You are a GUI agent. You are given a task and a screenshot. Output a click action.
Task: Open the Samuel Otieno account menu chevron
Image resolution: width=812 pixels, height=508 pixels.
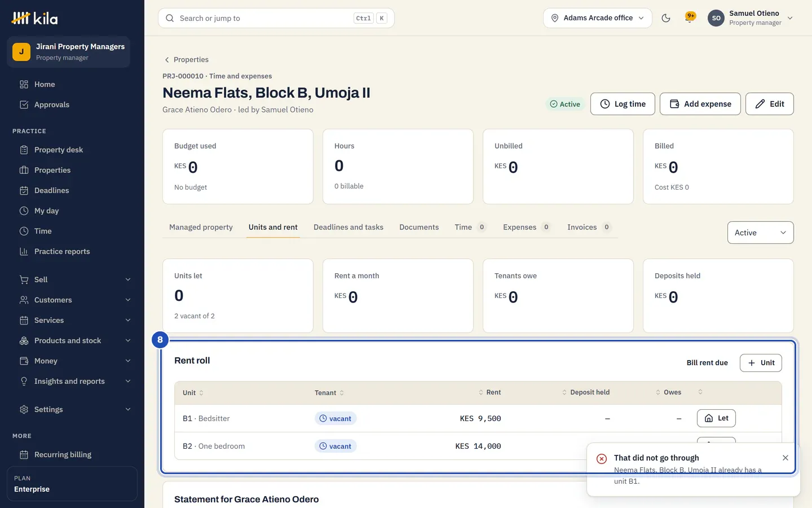pyautogui.click(x=790, y=18)
